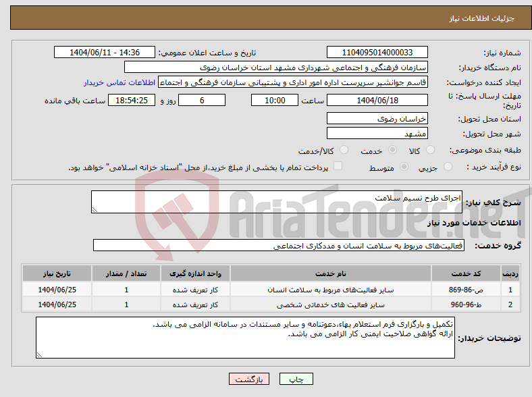Click the ردیف column header
Screen dimensions: 532x397
coord(510,273)
